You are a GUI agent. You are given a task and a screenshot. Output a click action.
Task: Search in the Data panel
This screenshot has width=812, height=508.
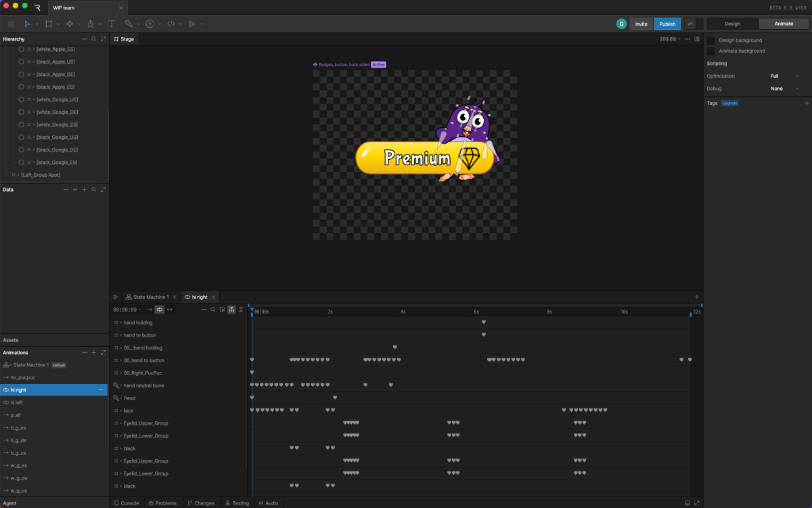pos(94,190)
